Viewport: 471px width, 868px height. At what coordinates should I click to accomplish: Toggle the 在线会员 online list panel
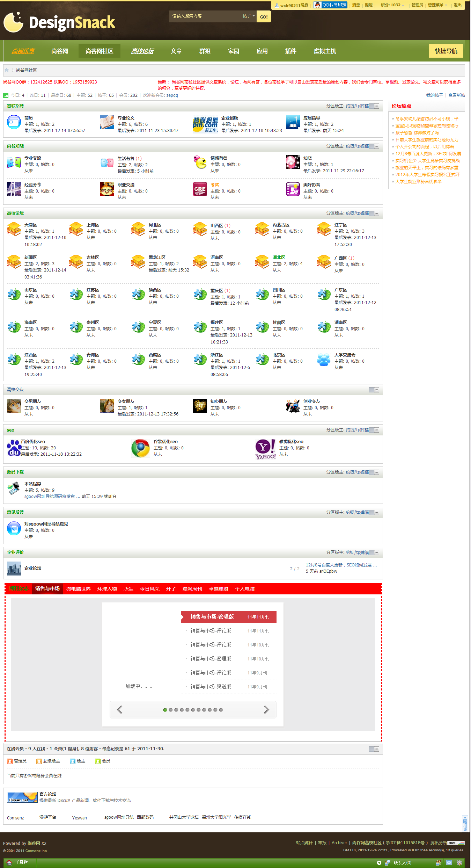coord(374,749)
